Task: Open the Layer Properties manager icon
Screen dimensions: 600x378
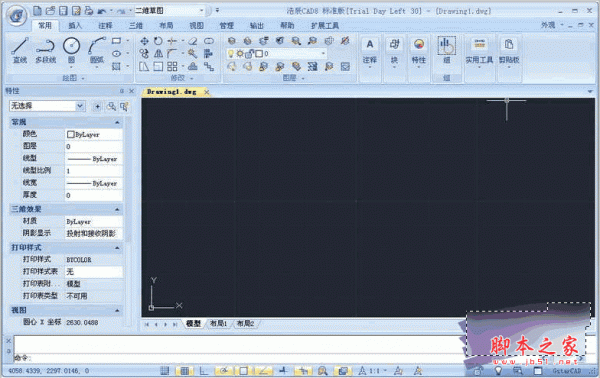Action: [232, 41]
